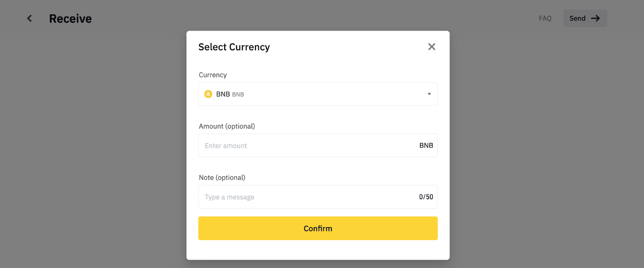
Task: Click the BNB unit suffix in amount field
Action: pyautogui.click(x=426, y=145)
